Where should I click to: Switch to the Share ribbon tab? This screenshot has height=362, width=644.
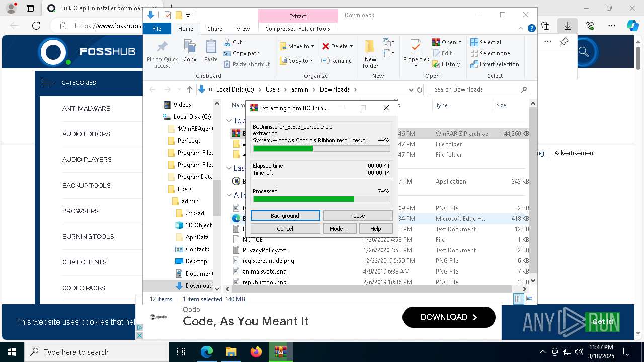pos(215,29)
